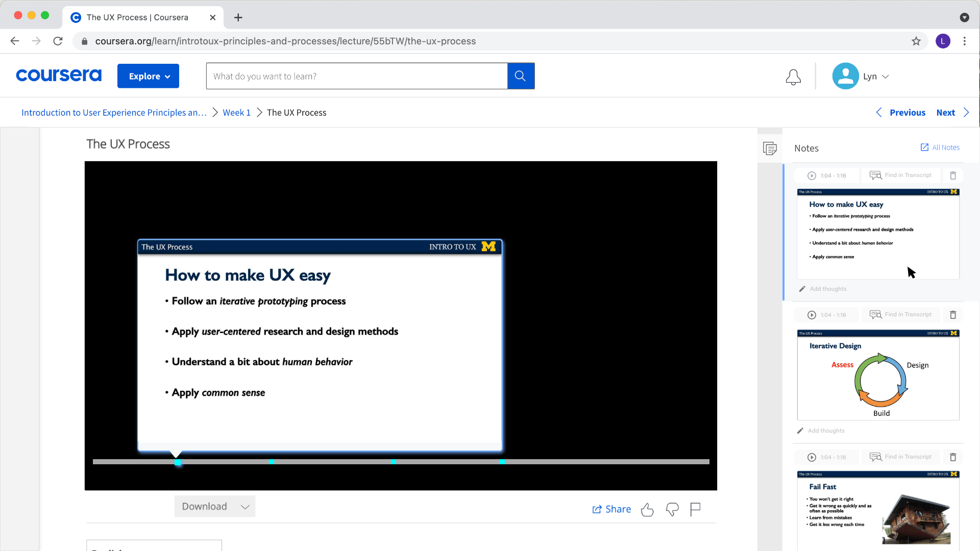Open the Download dropdown

click(215, 507)
